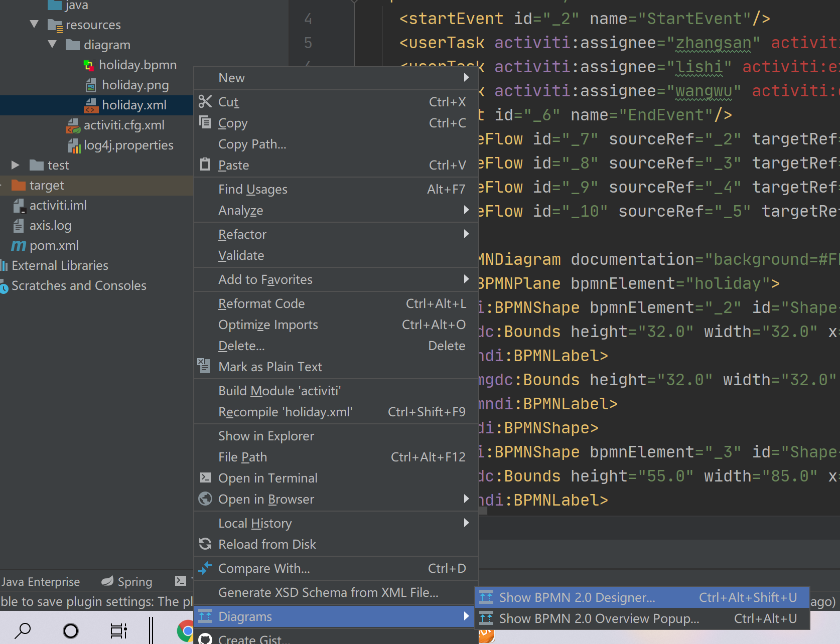
Task: Click the log4j.properties file icon
Action: pos(74,145)
